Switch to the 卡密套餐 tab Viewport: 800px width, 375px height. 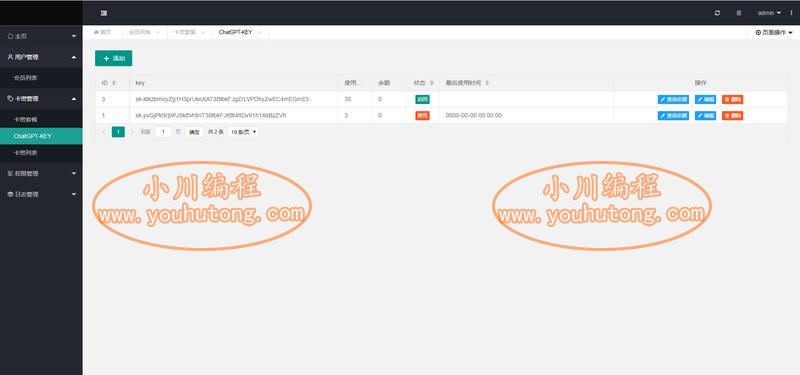click(185, 32)
